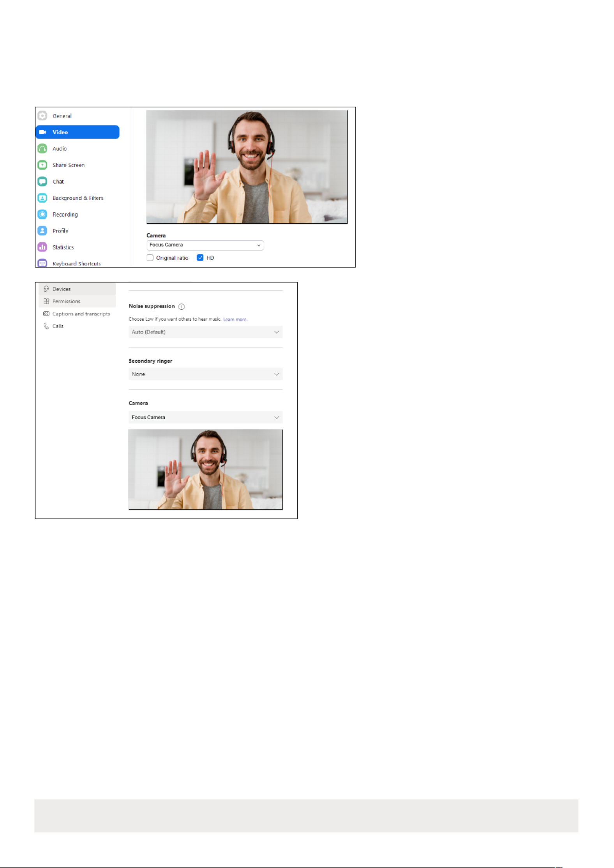Click the Share Screen icon
Screen dimensions: 614x868
click(x=42, y=165)
